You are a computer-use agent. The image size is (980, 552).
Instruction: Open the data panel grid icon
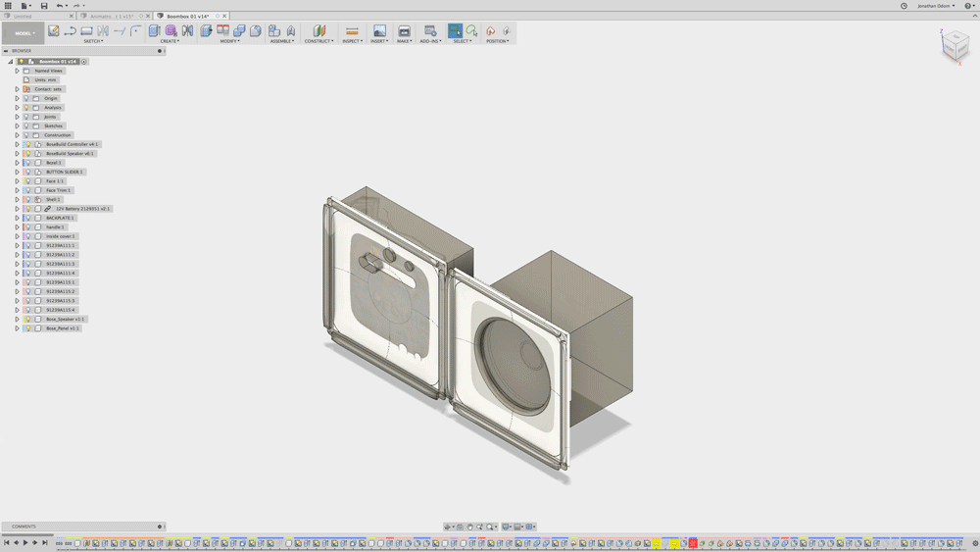pos(8,6)
